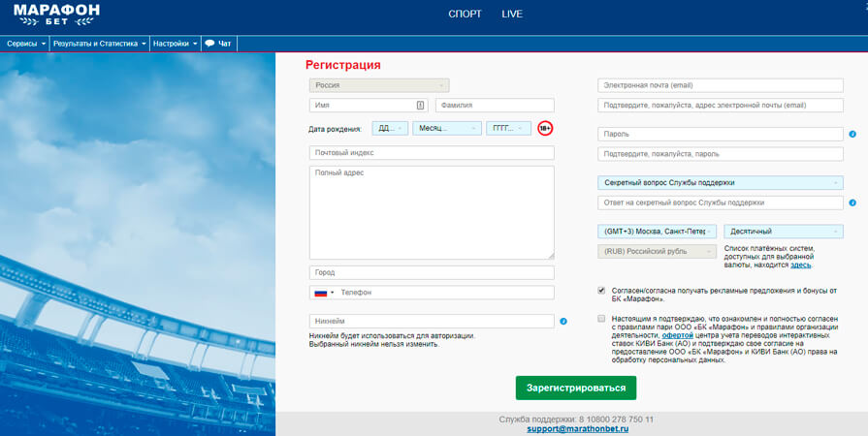Viewport: 868px width, 436px height.
Task: Click the info icon beside Никнейм field
Action: (563, 321)
